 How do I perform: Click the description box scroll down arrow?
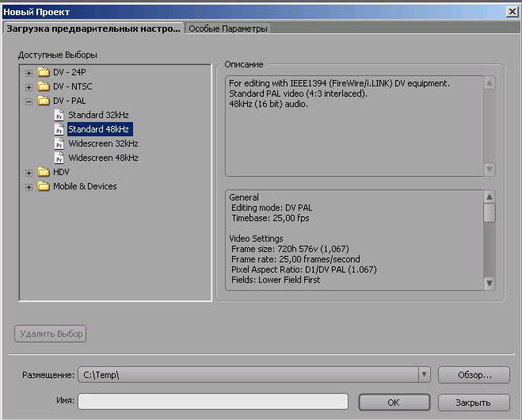[489, 170]
